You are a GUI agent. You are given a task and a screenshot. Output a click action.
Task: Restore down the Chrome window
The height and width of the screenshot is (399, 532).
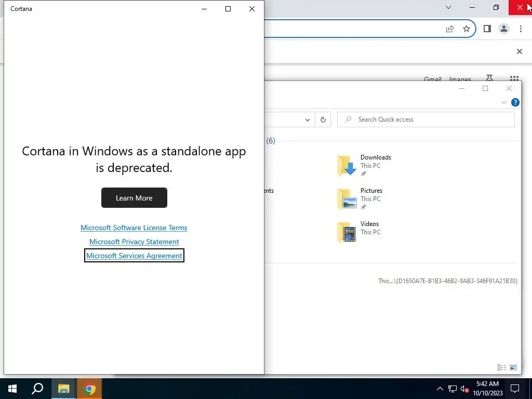[496, 7]
